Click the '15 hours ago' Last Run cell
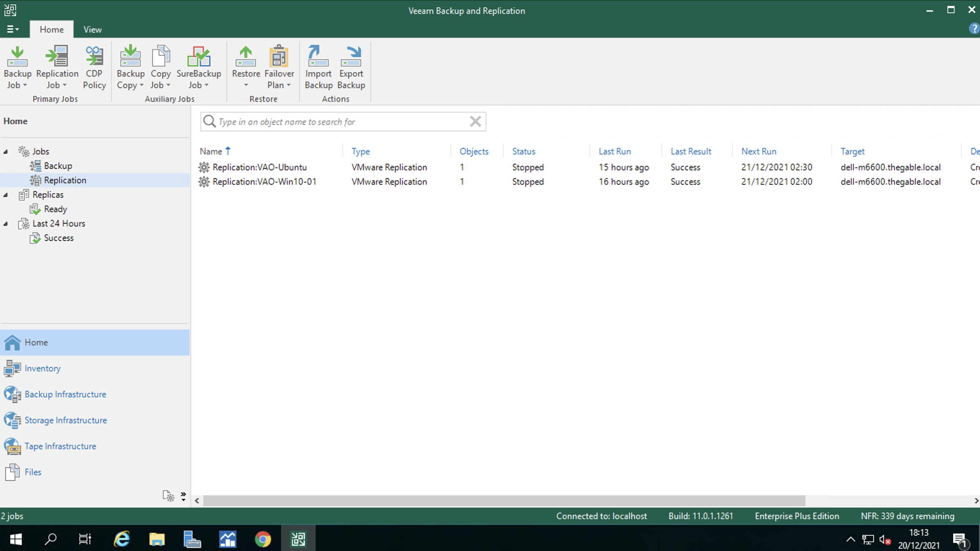The width and height of the screenshot is (980, 551). click(624, 167)
